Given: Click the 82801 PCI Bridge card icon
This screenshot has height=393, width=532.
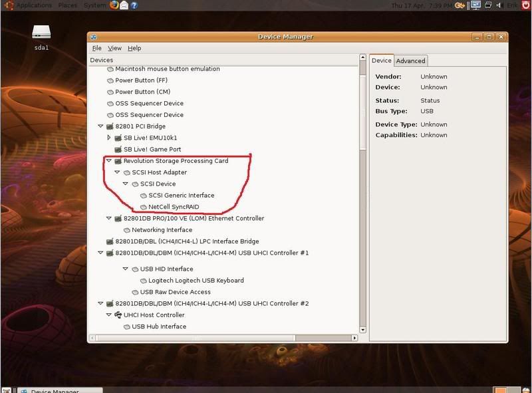Looking at the screenshot, I should (x=110, y=126).
